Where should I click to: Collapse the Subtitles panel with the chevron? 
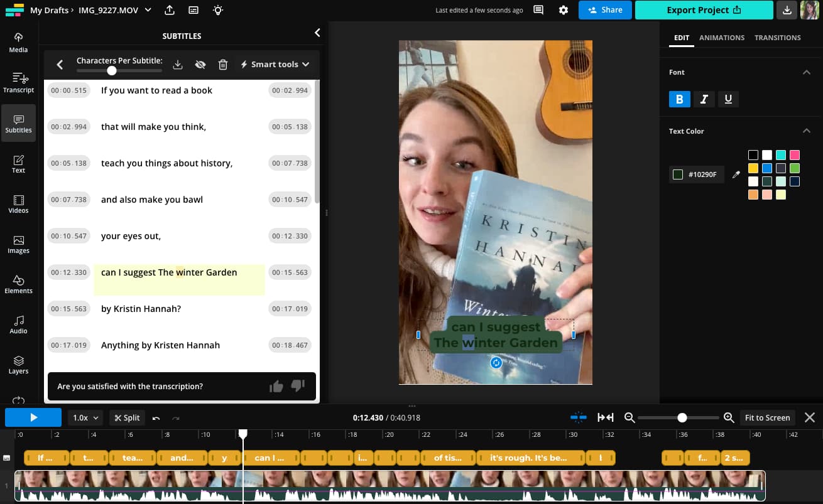317,33
